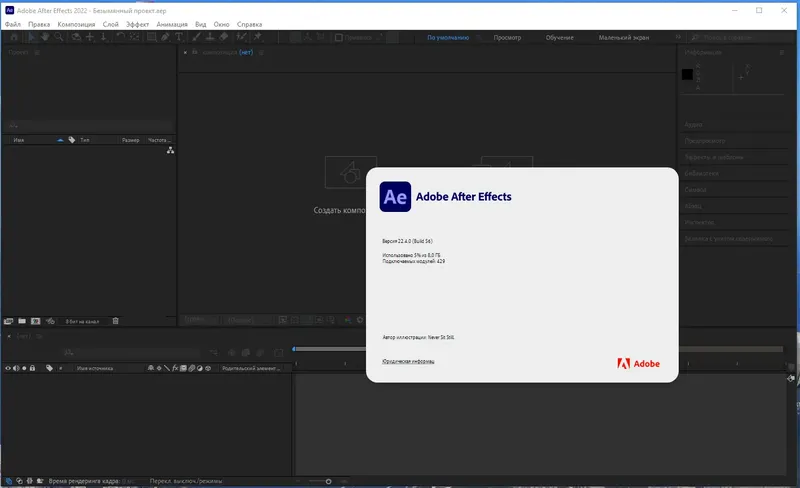Open the Правка menu
This screenshot has width=800, height=488.
click(39, 24)
